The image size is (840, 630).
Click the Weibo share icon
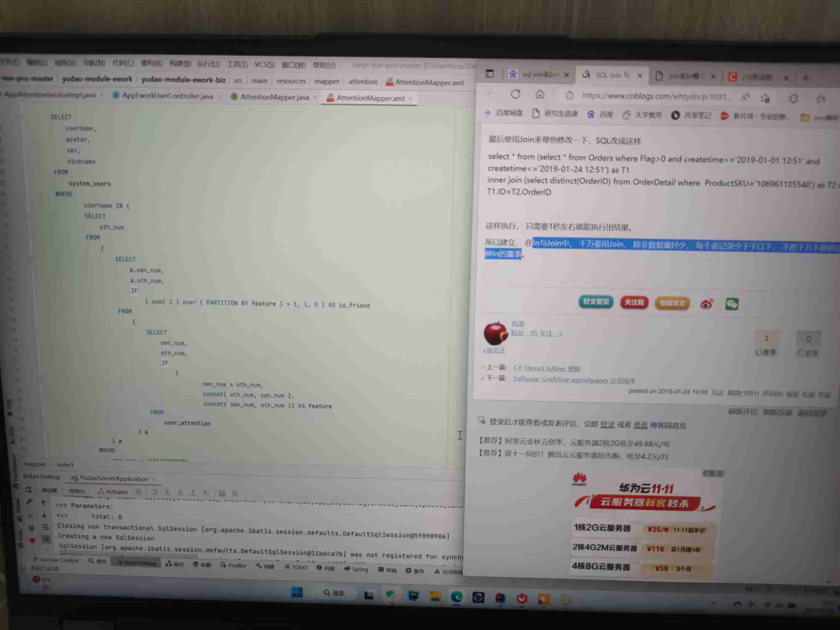(x=706, y=304)
